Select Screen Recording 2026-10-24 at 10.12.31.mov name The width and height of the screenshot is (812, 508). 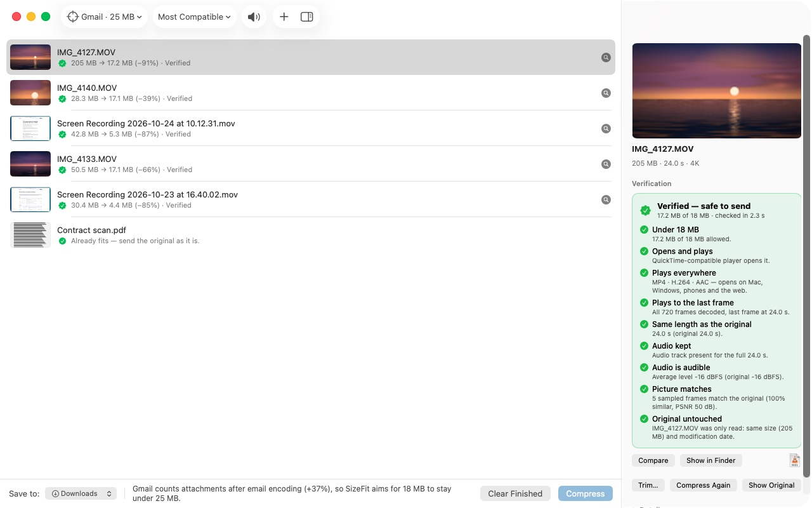click(146, 123)
